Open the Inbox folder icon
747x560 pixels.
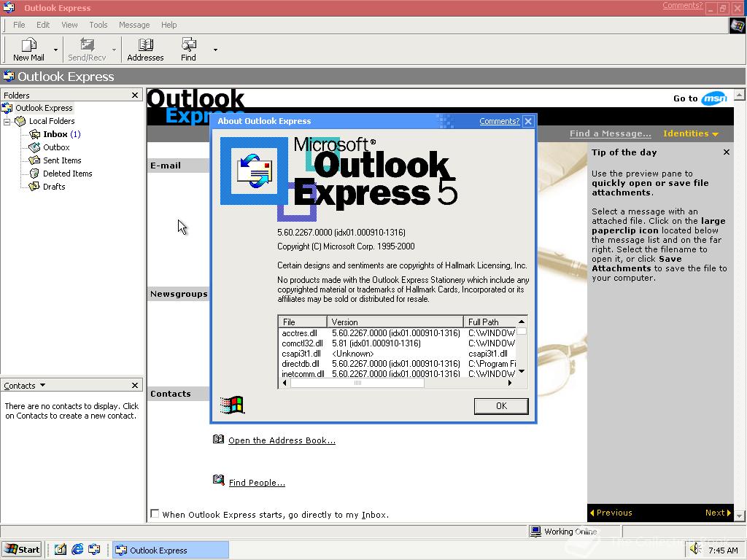pos(35,134)
